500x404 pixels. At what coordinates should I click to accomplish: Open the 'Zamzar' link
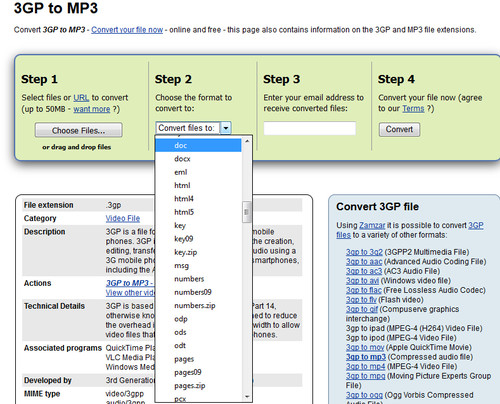(372, 225)
